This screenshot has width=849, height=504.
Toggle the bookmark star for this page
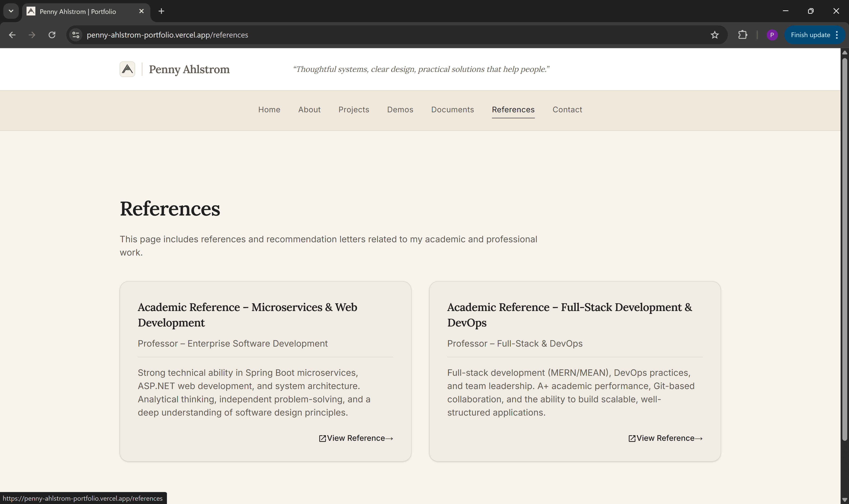(x=715, y=35)
